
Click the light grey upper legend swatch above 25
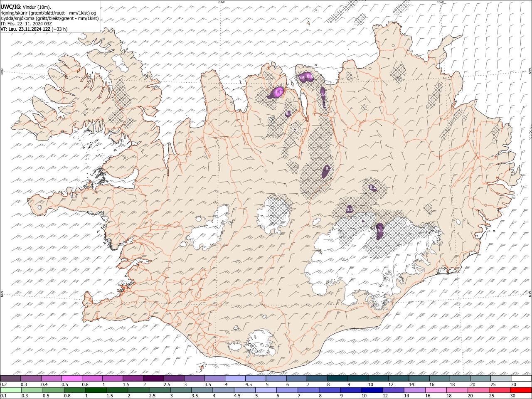tap(501, 378)
